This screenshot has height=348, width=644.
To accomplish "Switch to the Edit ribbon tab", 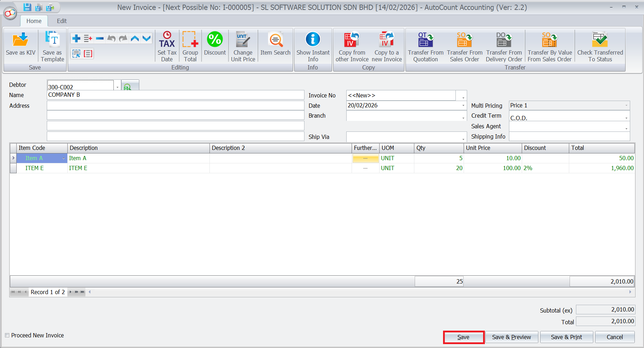I will point(62,21).
